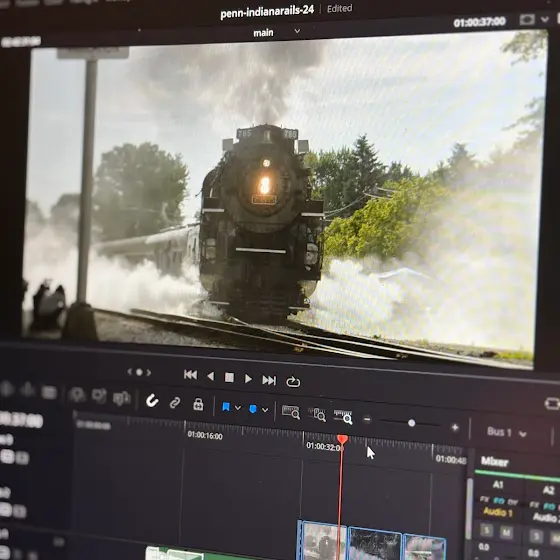
Task: Stop playback in the viewer
Action: tap(229, 378)
